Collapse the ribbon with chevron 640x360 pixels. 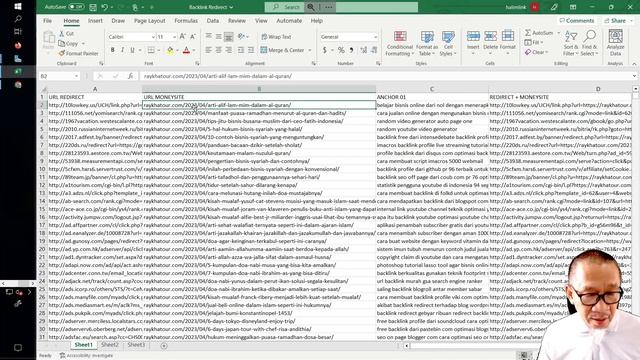(634, 64)
